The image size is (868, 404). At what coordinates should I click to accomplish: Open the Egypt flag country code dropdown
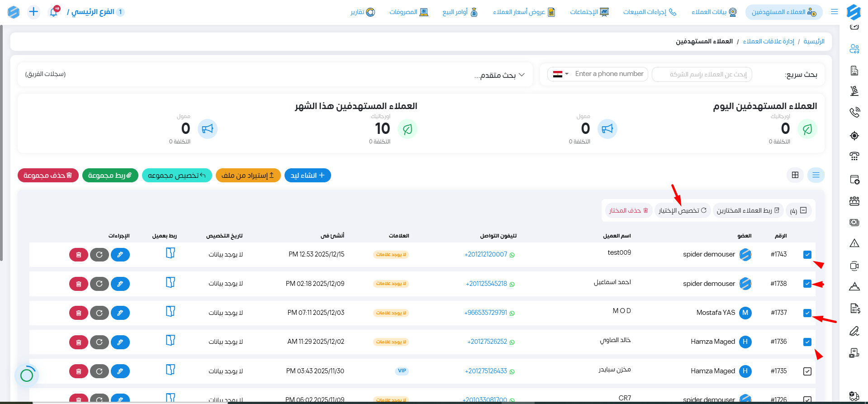click(560, 74)
